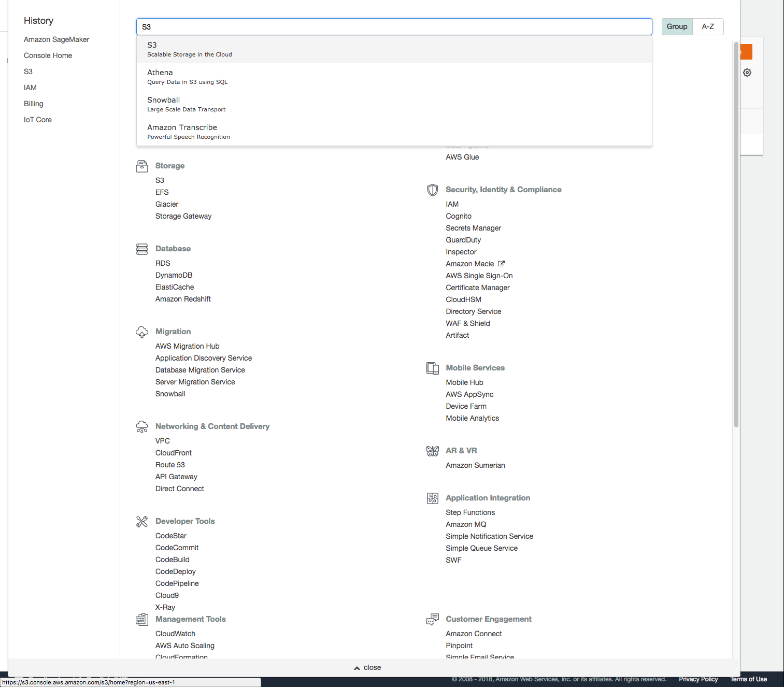Image resolution: width=784 pixels, height=687 pixels.
Task: Open Amazon Sumerian service
Action: click(475, 465)
